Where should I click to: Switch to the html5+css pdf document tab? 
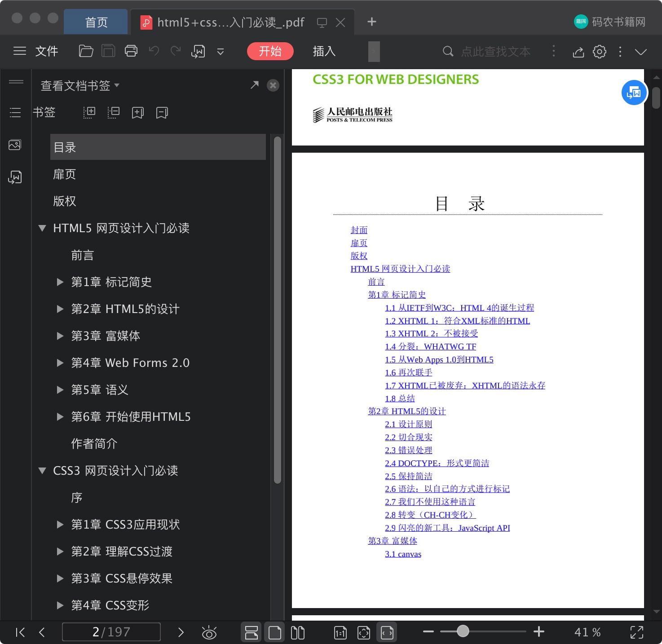(231, 22)
